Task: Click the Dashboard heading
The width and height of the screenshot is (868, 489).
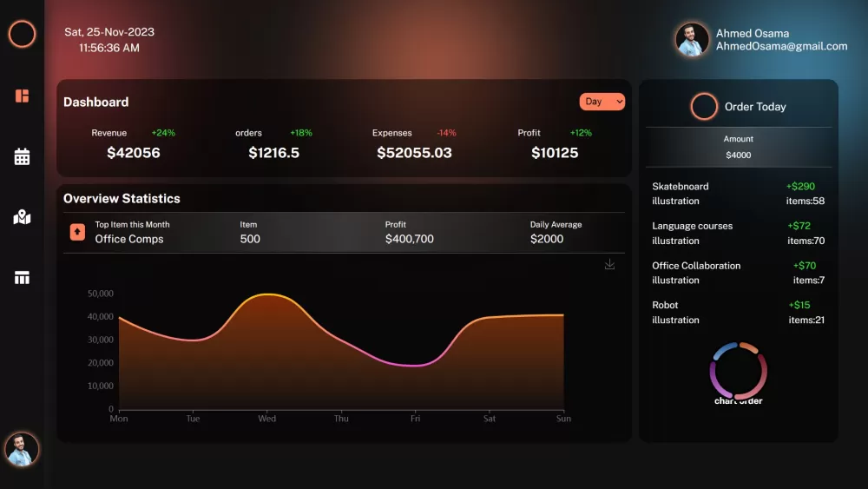Action: (95, 102)
